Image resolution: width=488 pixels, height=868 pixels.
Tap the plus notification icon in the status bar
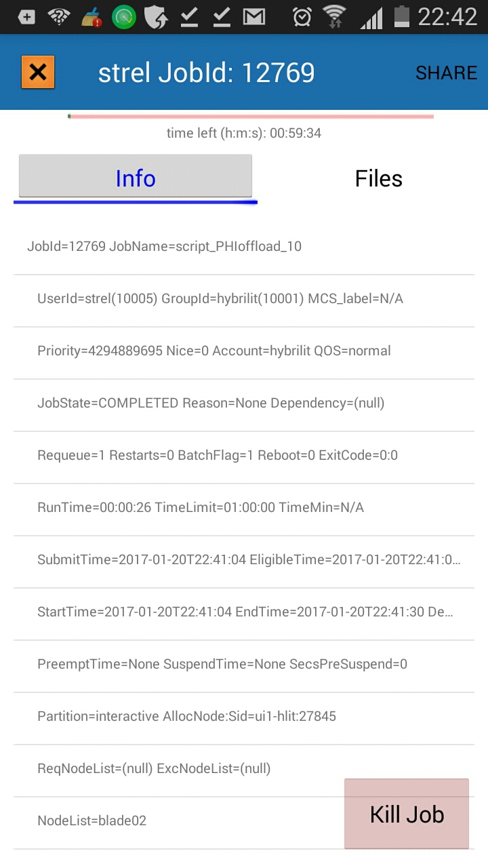click(x=27, y=16)
